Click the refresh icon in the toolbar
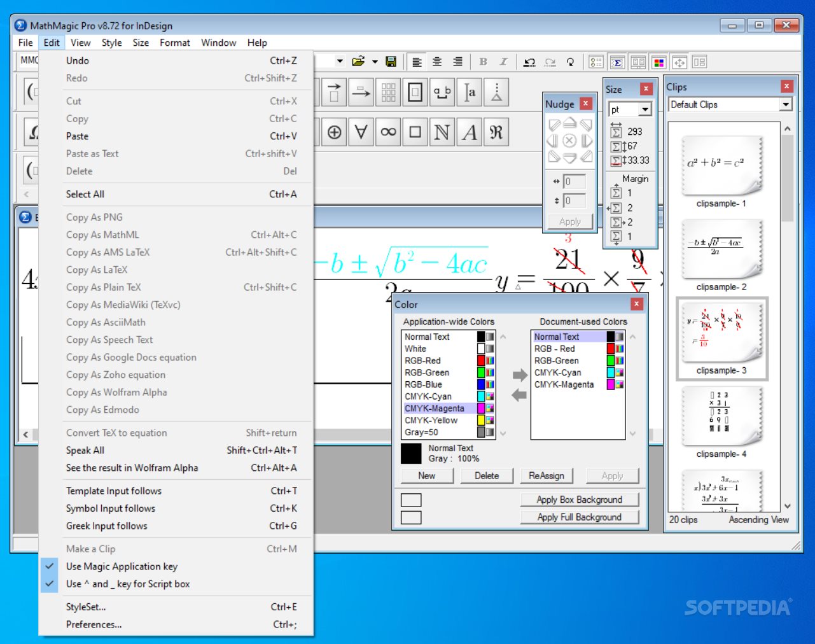815x644 pixels. tap(571, 62)
